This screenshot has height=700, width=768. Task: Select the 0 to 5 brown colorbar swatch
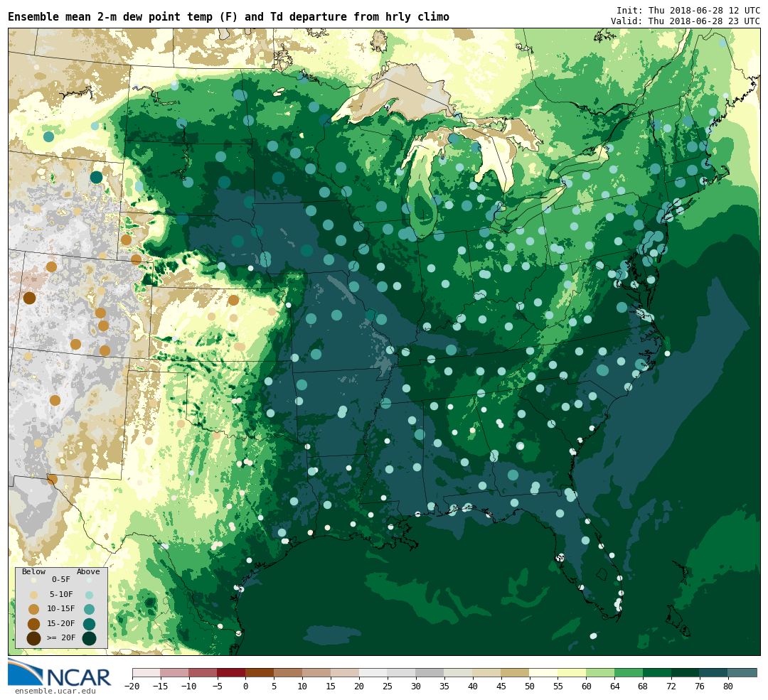260,672
